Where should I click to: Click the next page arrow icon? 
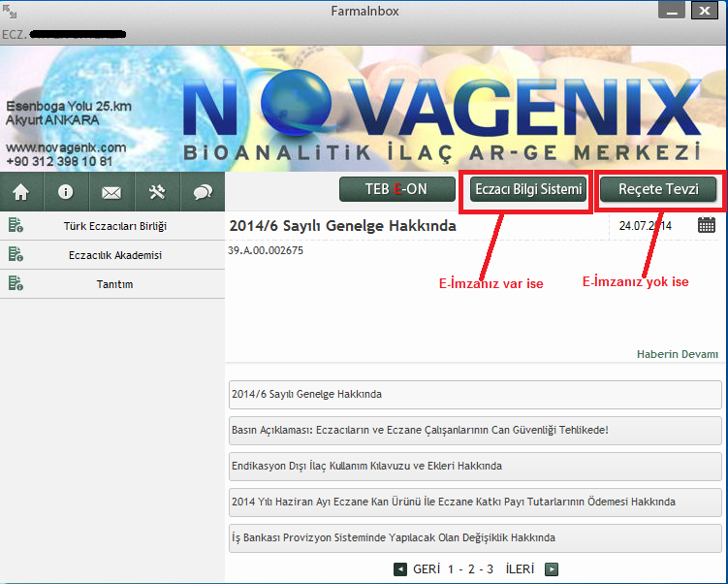pyautogui.click(x=552, y=569)
